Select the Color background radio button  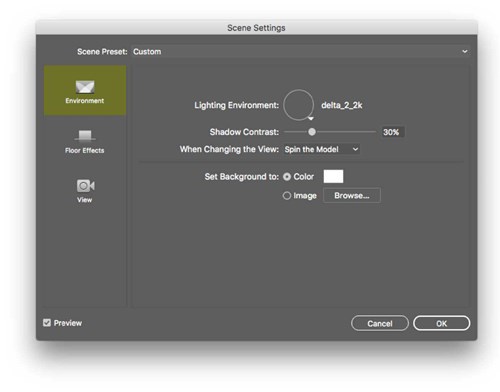pos(287,177)
